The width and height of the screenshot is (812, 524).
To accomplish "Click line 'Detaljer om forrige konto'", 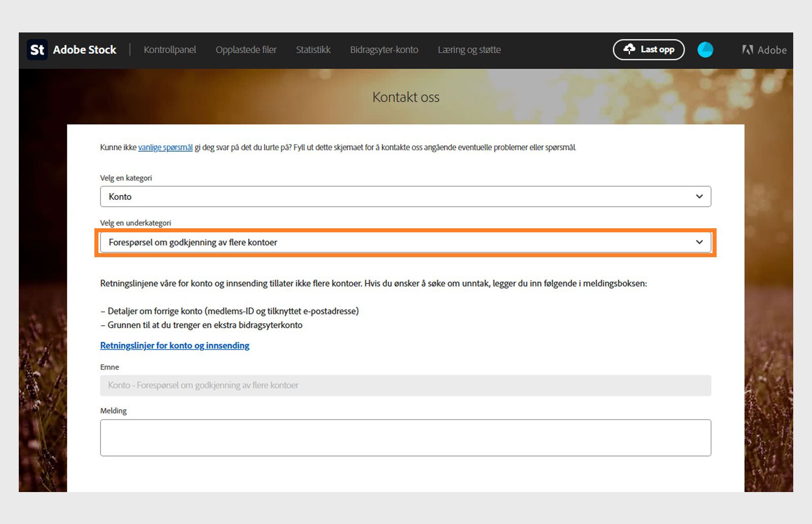I will pyautogui.click(x=229, y=311).
